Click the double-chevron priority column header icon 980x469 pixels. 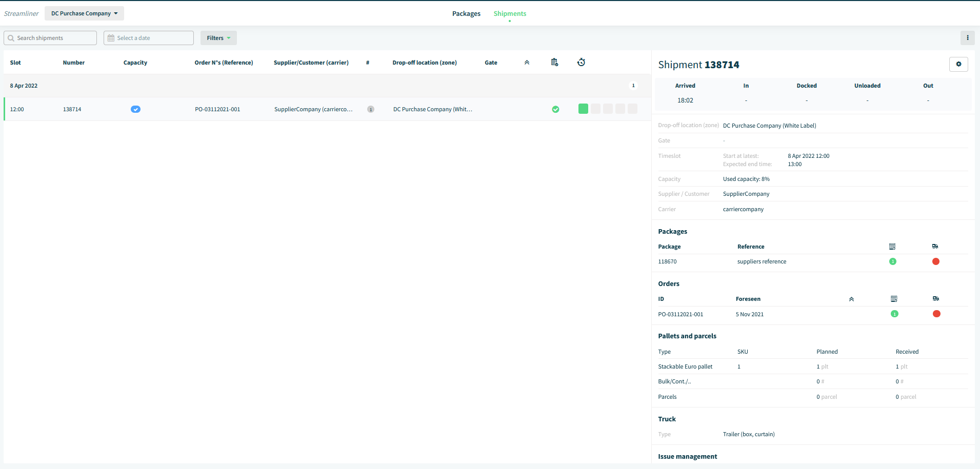pos(527,63)
